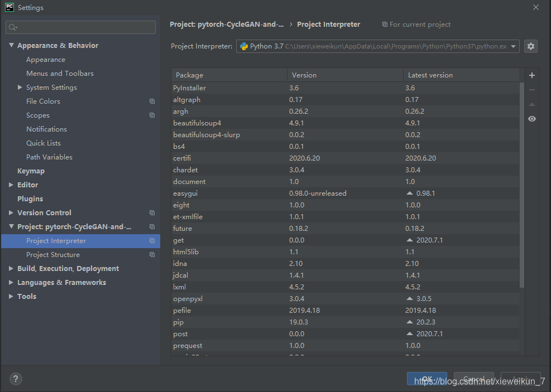Select the lxml package row
The height and width of the screenshot is (392, 551).
pos(345,287)
